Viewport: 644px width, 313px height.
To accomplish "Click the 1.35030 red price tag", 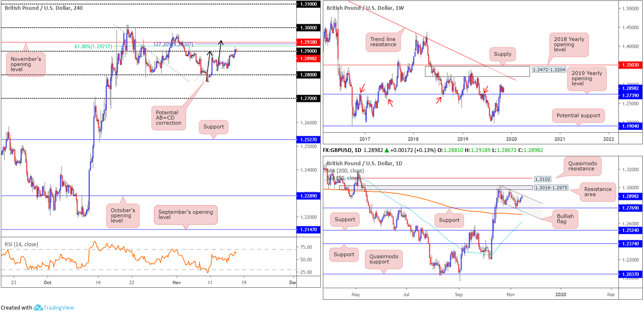I will click(x=631, y=65).
